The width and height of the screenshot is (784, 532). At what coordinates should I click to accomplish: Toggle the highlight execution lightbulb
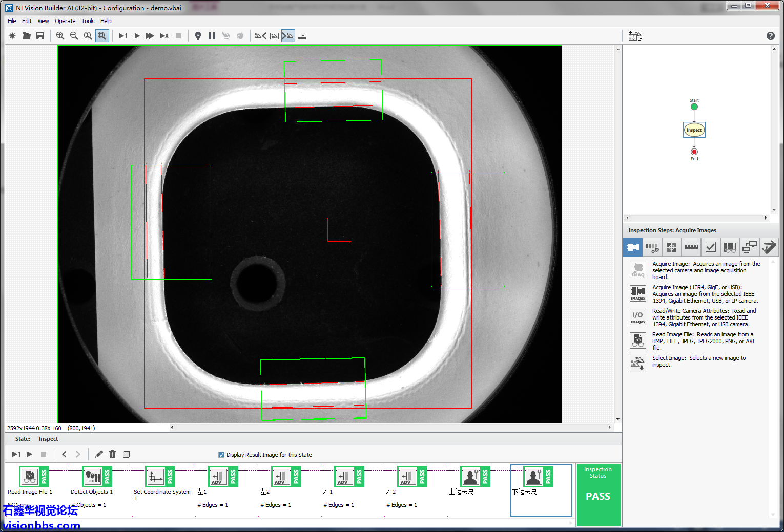[x=198, y=36]
